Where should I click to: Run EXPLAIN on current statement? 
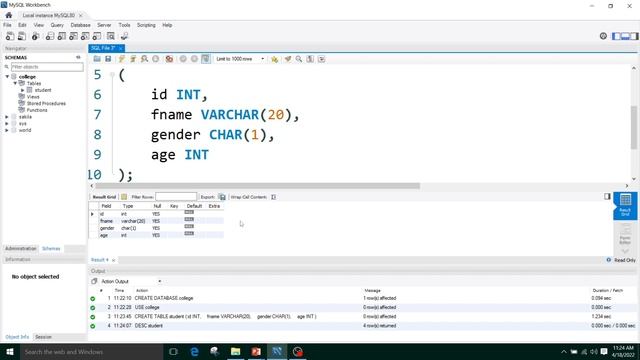click(x=144, y=59)
